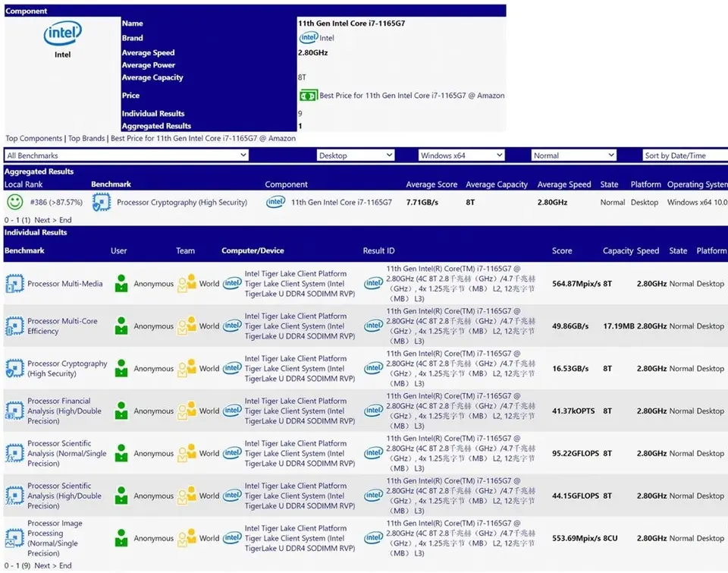728x573 pixels.
Task: Open the Top Brands link
Action: coord(86,139)
